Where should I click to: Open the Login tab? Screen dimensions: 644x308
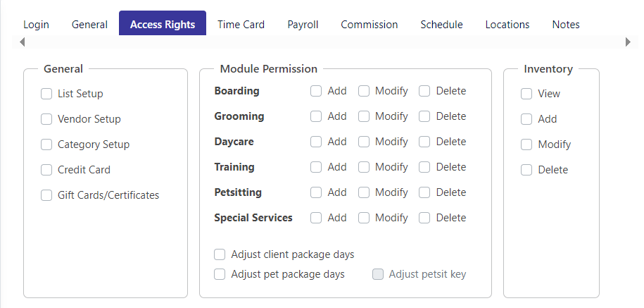click(x=36, y=25)
